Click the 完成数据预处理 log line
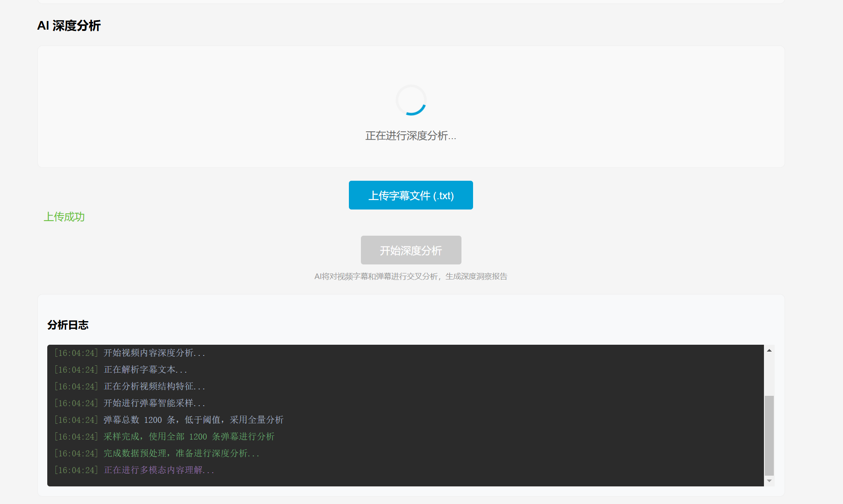843x504 pixels. pyautogui.click(x=181, y=453)
